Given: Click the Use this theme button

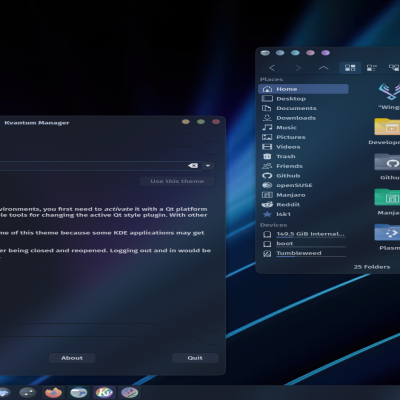Looking at the screenshot, I should [x=177, y=181].
